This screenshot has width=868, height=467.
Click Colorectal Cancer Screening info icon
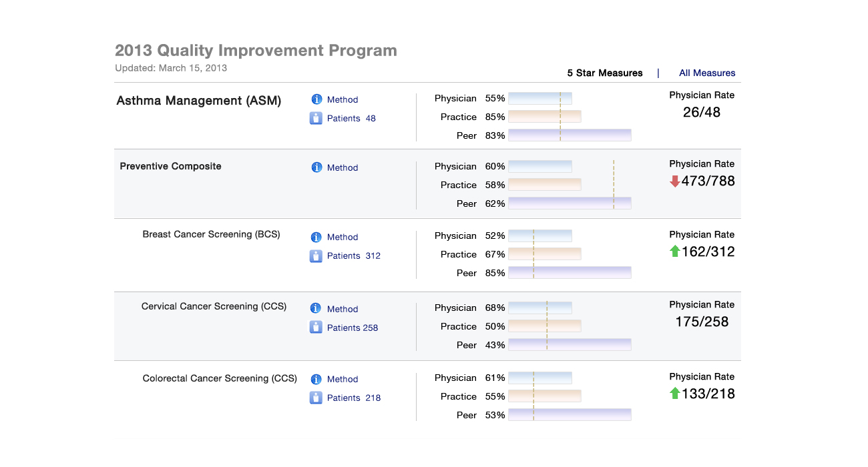316,379
